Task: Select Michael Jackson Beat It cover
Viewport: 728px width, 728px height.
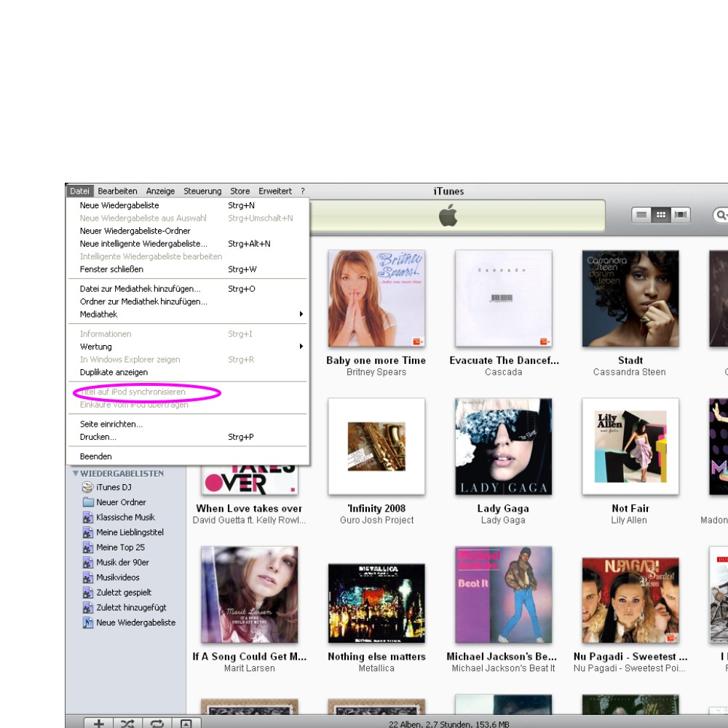Action: [x=504, y=595]
